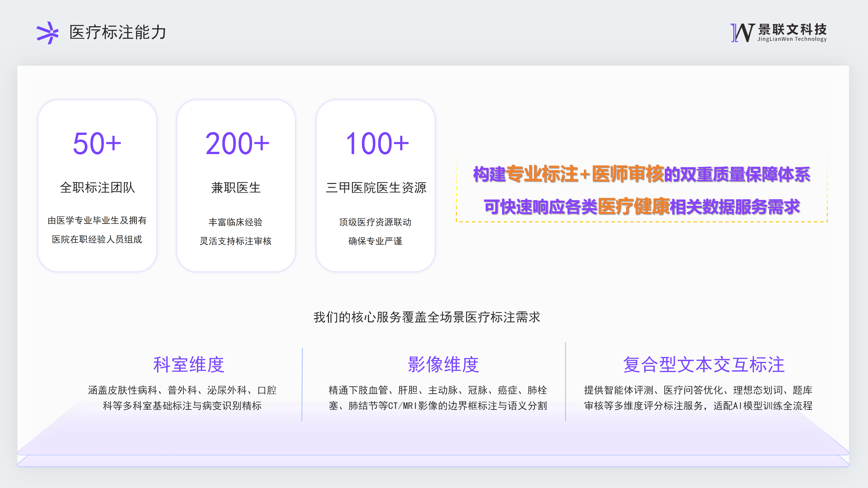Image resolution: width=868 pixels, height=488 pixels.
Task: Click the line mentioning CT/MRI影像的边界框标注
Action: click(x=438, y=406)
